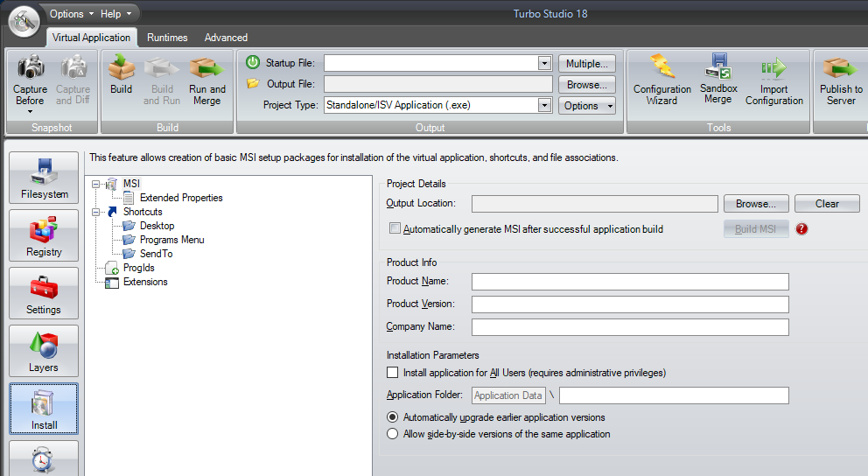The width and height of the screenshot is (868, 476).
Task: Click into the Product Name field
Action: pyautogui.click(x=630, y=282)
